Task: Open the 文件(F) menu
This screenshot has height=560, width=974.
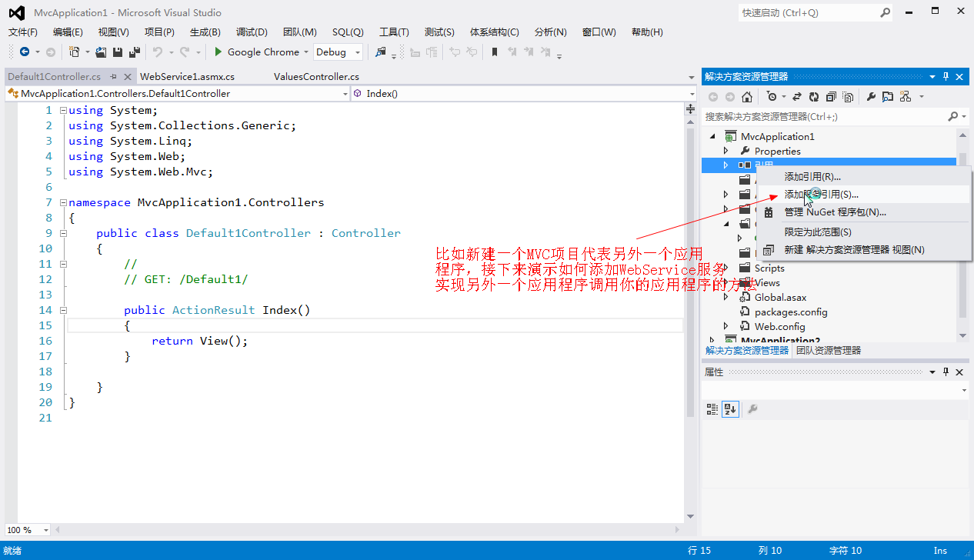Action: [x=23, y=32]
